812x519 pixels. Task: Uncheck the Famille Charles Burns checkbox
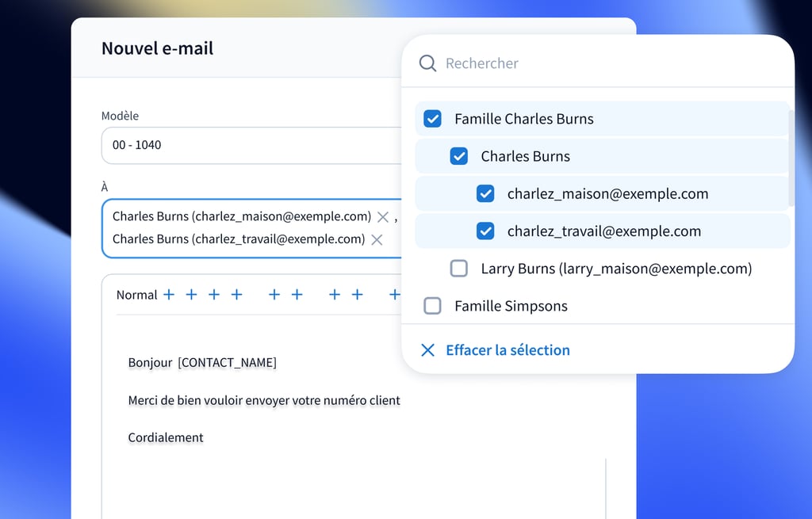432,119
